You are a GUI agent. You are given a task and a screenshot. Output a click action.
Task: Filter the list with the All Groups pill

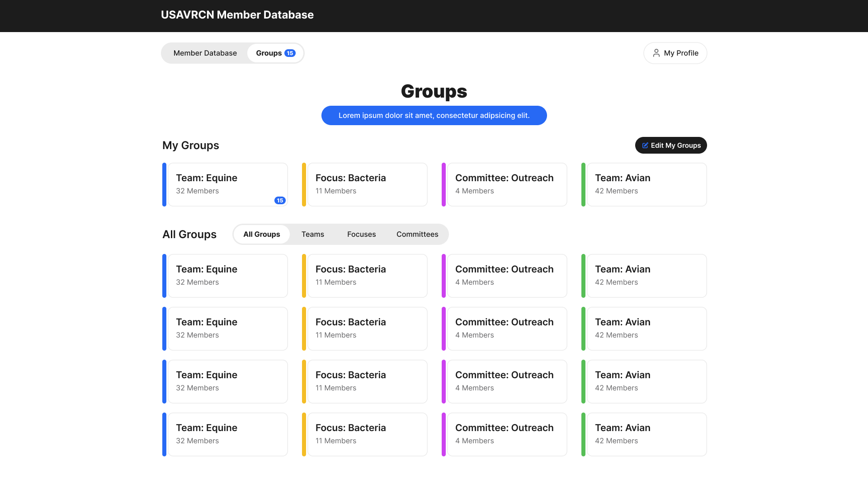pyautogui.click(x=261, y=234)
